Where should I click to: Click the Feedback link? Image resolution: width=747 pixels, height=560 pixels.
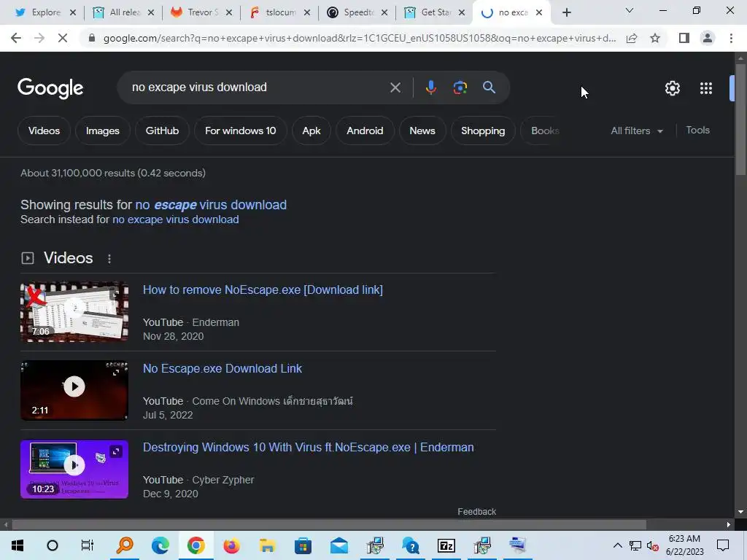point(476,511)
